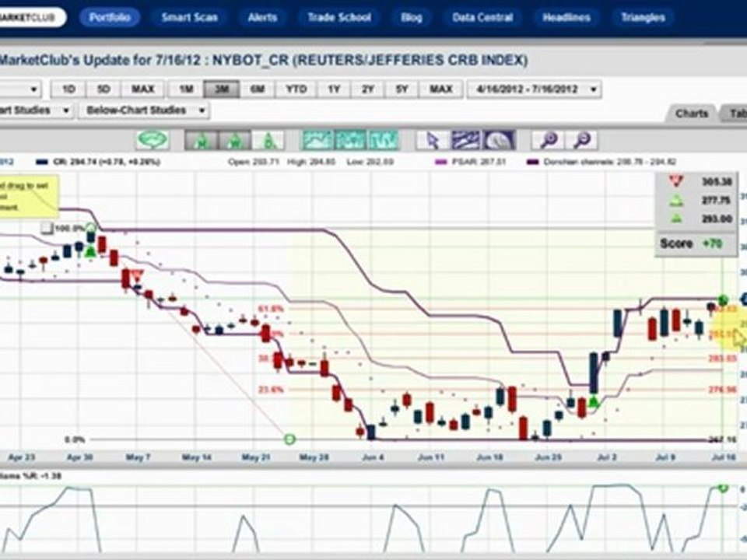This screenshot has height=560, width=747.
Task: Click the 23.6% Fibonacci level label
Action: [271, 390]
